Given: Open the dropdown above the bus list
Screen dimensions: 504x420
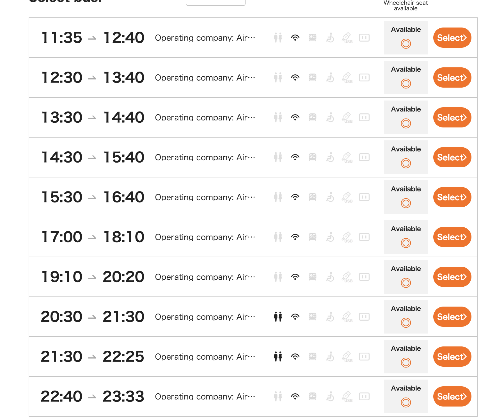Looking at the screenshot, I should point(215,2).
